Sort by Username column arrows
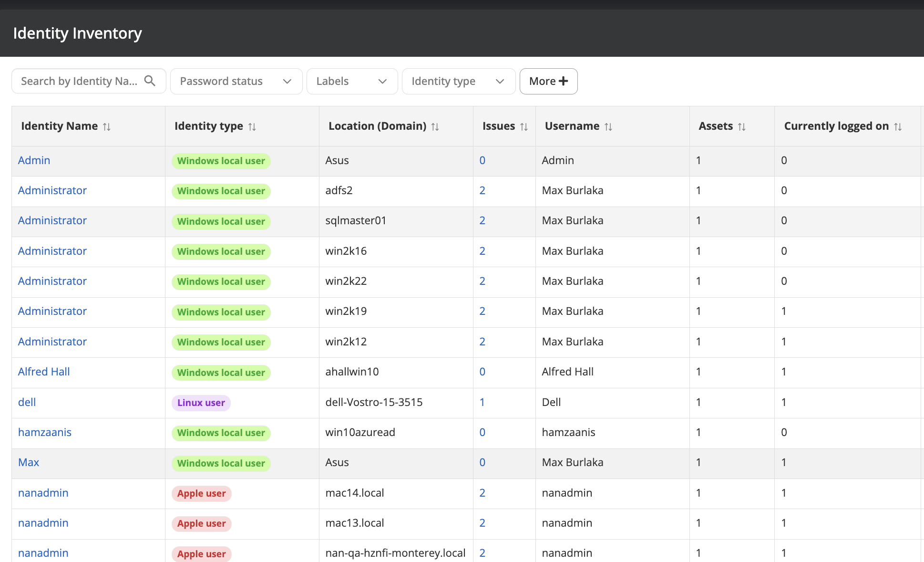The height and width of the screenshot is (562, 924). [608, 127]
